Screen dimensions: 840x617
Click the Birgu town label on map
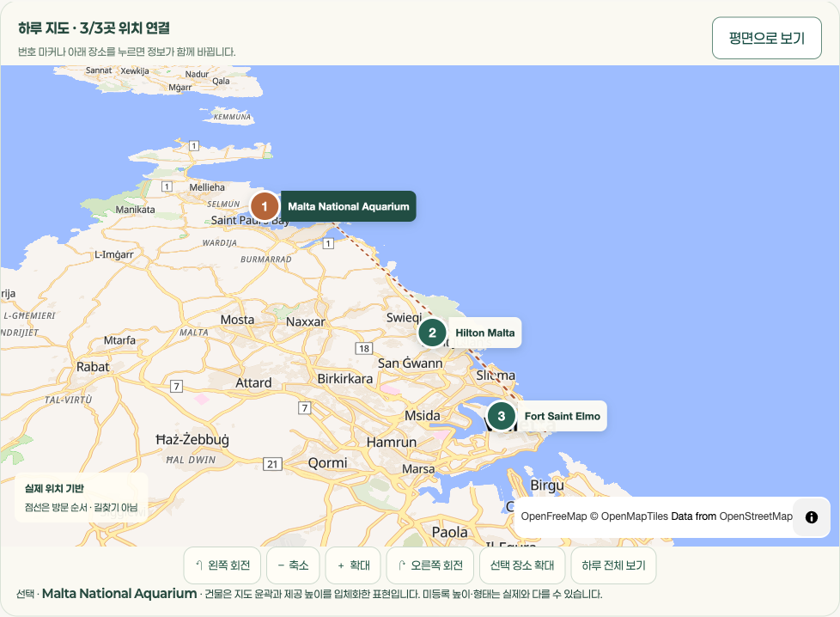[x=547, y=486]
